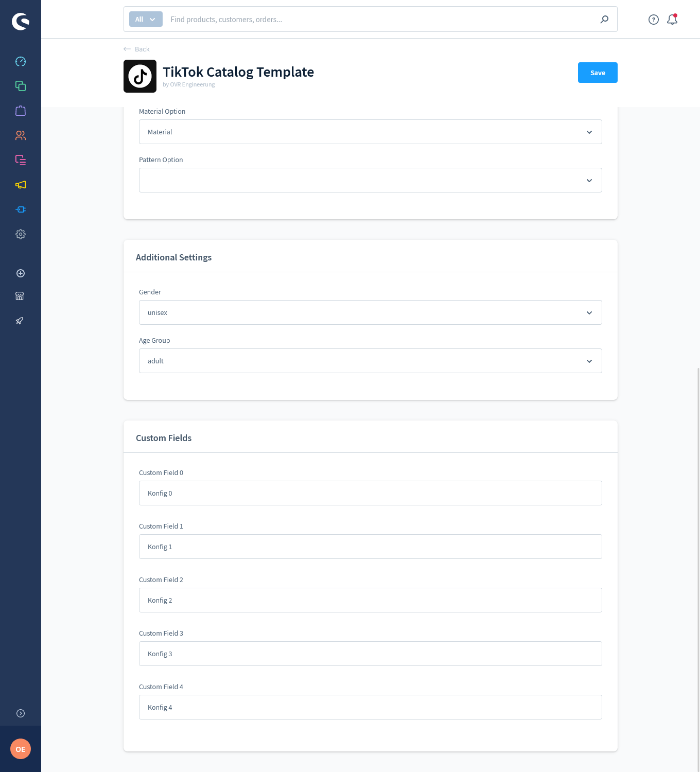Click the back arrow icon

(x=127, y=49)
